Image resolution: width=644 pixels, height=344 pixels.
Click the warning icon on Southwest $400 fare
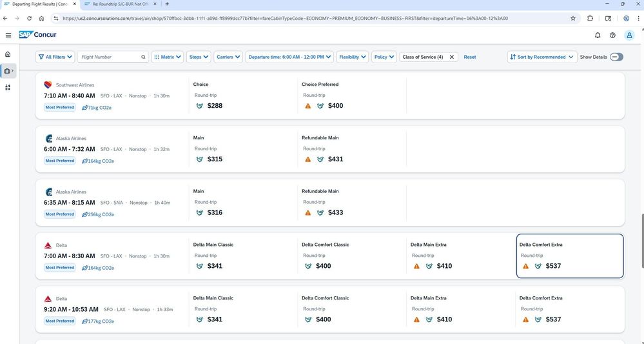[308, 106]
